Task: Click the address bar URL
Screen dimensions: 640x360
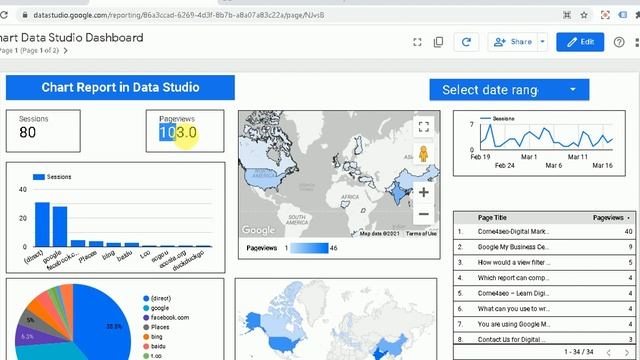Action: [x=179, y=15]
